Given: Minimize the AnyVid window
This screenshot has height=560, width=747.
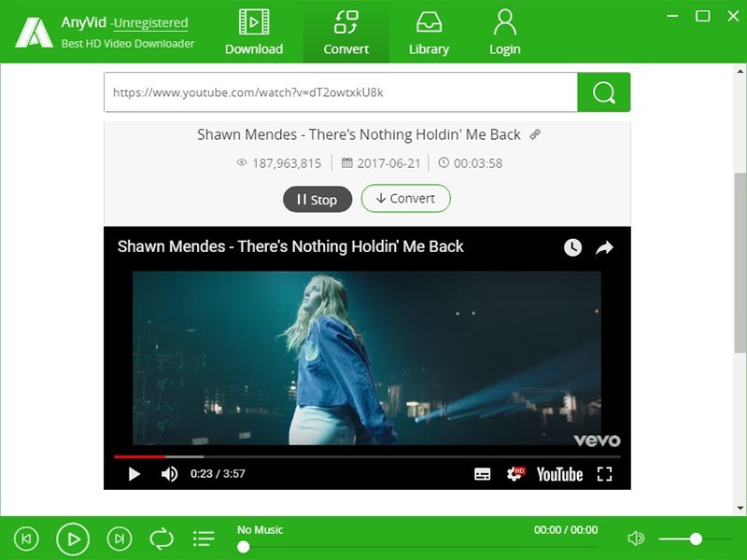Looking at the screenshot, I should pos(672,16).
